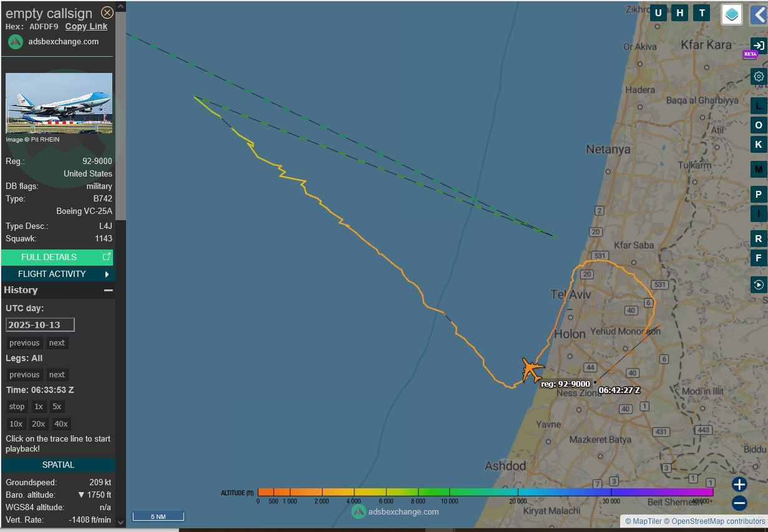This screenshot has height=532, width=768.
Task: Collapse the History section with minus
Action: point(108,290)
